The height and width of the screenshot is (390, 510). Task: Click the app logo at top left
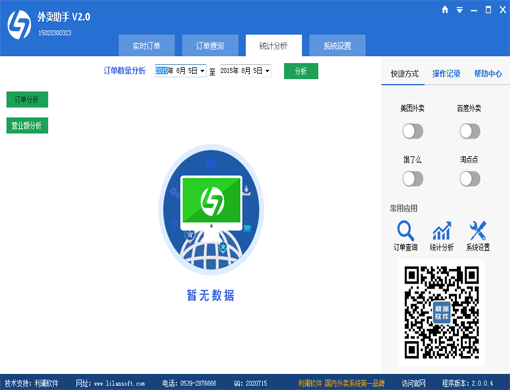(19, 24)
